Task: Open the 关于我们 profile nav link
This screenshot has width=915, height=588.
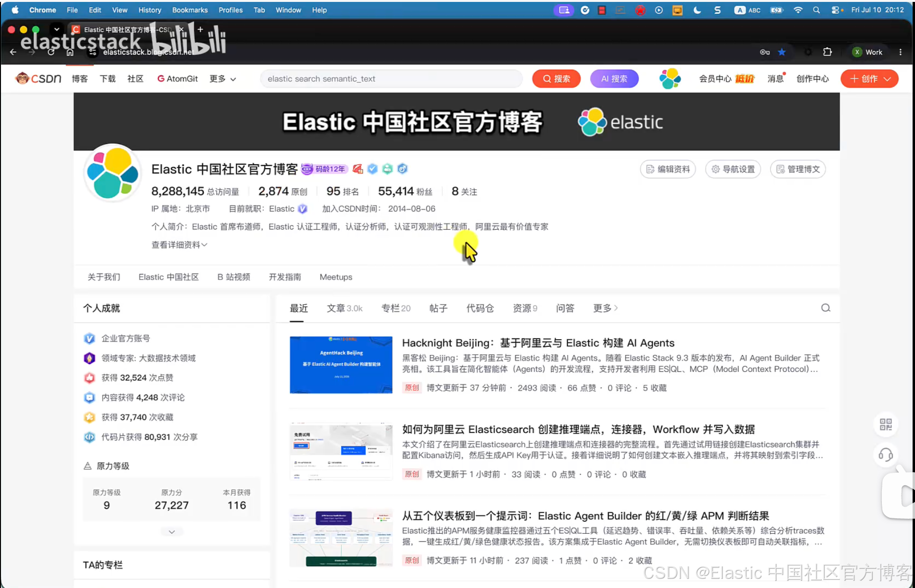Action: (x=104, y=277)
